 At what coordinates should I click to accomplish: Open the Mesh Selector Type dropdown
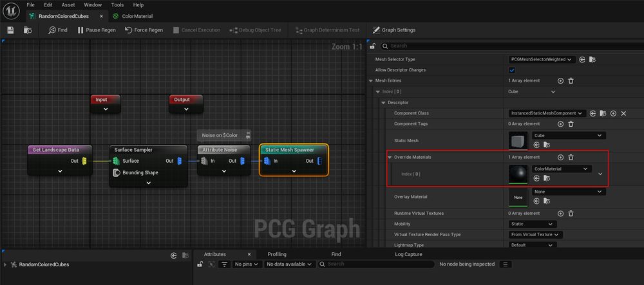pyautogui.click(x=542, y=59)
